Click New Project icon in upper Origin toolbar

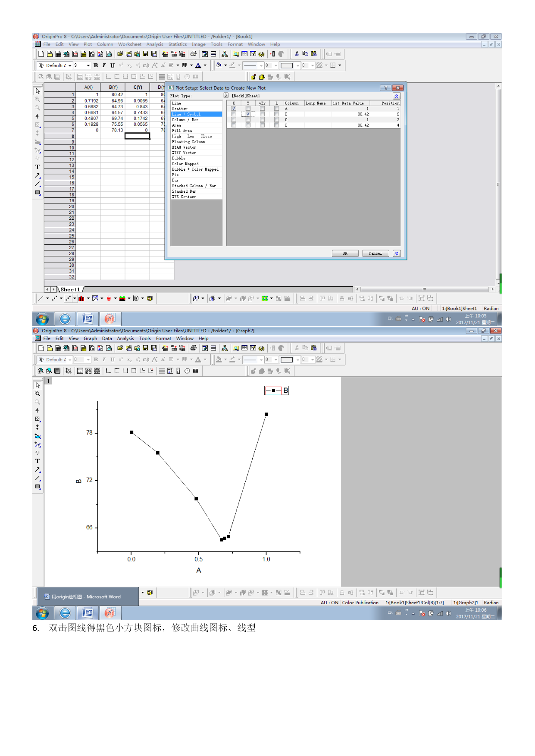coord(41,54)
